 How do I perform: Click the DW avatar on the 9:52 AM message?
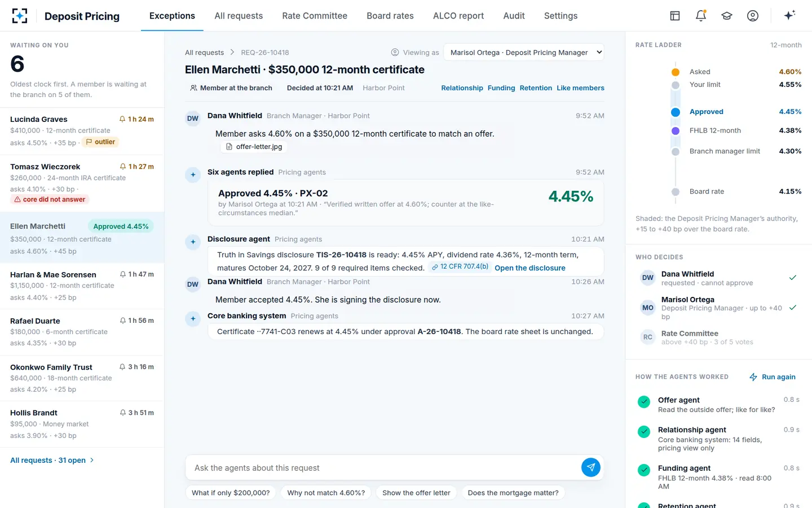click(193, 119)
